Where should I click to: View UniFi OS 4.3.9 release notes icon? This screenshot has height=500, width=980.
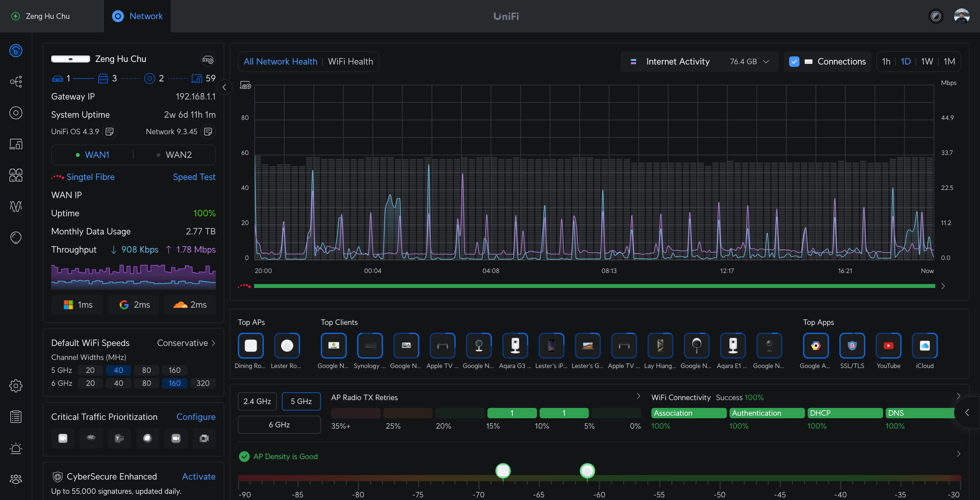(x=110, y=132)
